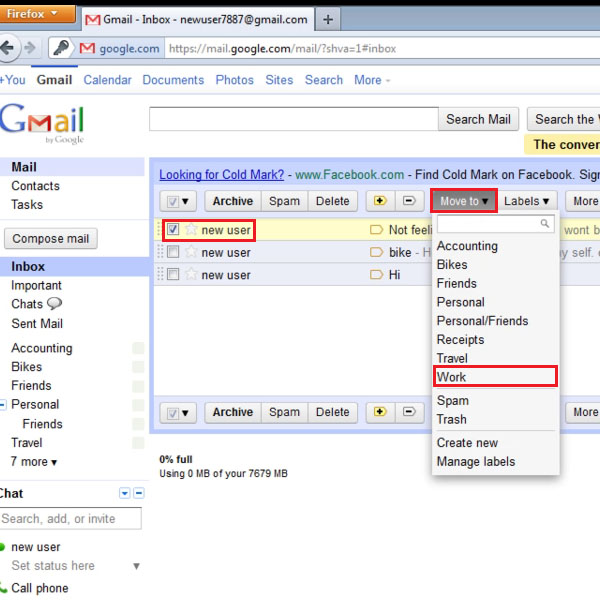Open the Move to dropdown

[464, 201]
